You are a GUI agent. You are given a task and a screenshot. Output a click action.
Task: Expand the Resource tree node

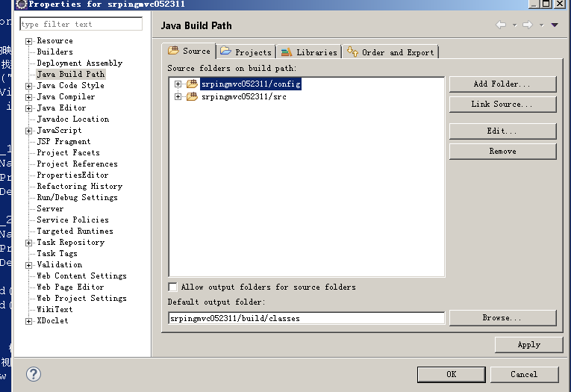(29, 41)
